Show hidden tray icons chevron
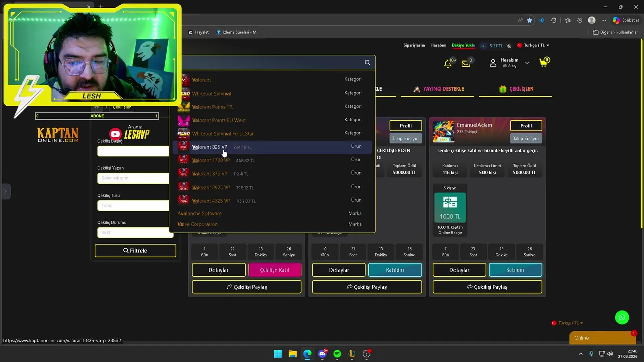 581,354
